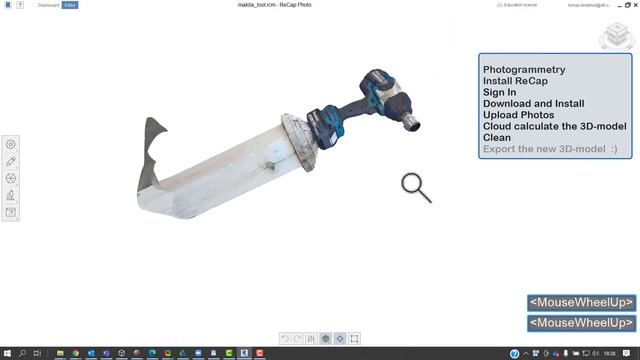Open display settings icon in bottom toolbar

(311, 338)
